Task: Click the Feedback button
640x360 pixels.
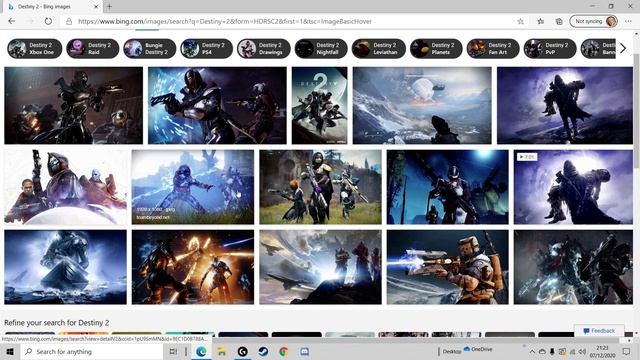Action: click(x=599, y=331)
